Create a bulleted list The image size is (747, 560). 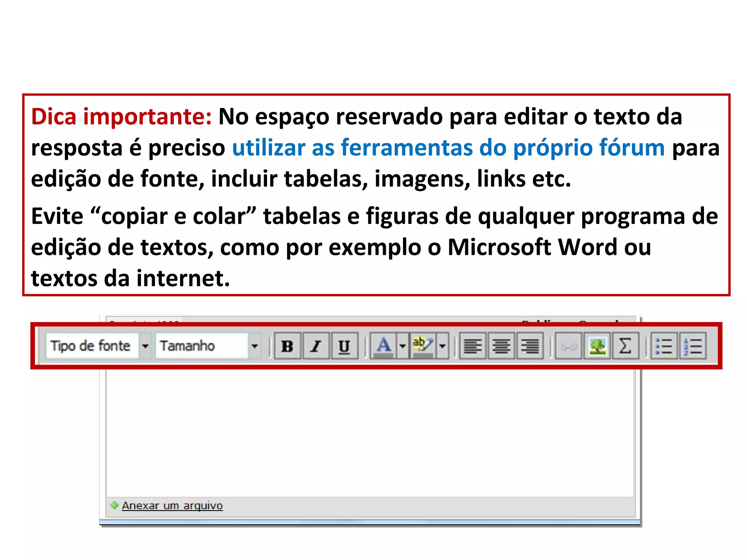(x=664, y=346)
